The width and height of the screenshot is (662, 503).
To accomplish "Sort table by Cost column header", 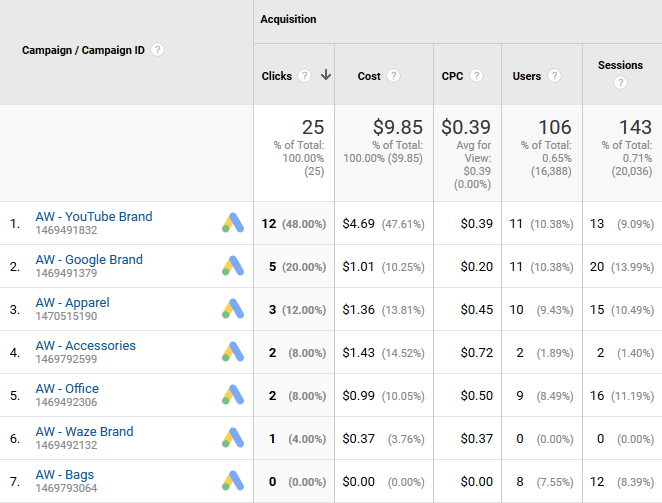I will pos(369,76).
